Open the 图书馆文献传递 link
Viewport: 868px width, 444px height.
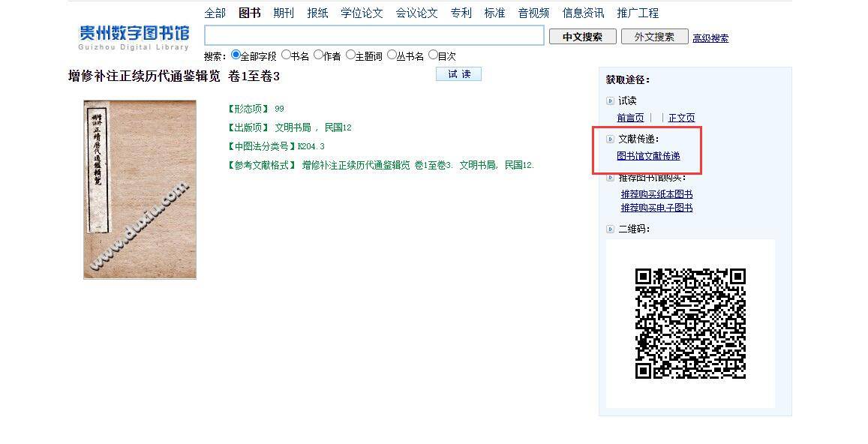tap(648, 156)
